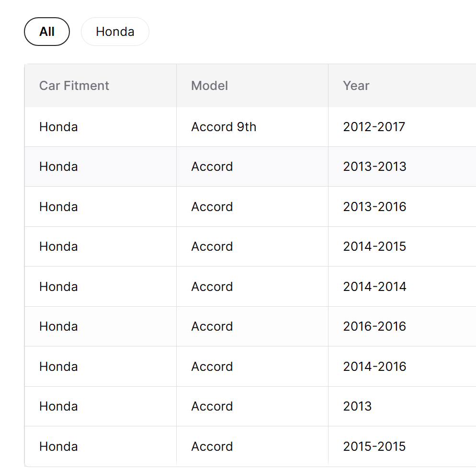Screen dimensions: 476x468
Task: Select Accord in the 2016-2016 row
Action: [x=212, y=326]
